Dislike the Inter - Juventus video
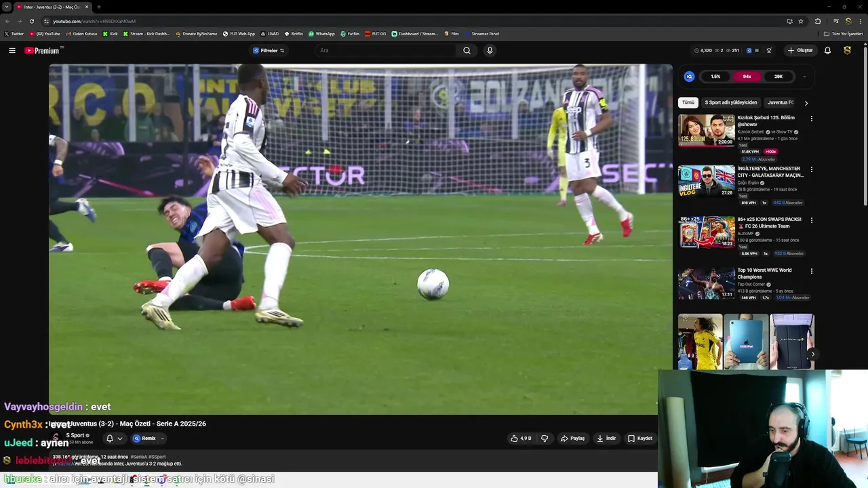The width and height of the screenshot is (868, 488). click(x=545, y=439)
